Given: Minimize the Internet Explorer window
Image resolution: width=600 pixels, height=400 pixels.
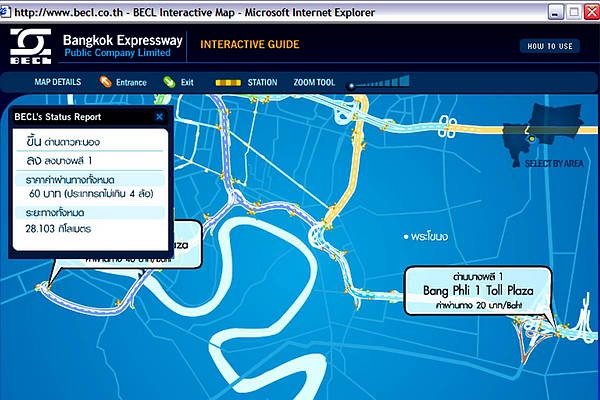Looking at the screenshot, I should click(555, 12).
